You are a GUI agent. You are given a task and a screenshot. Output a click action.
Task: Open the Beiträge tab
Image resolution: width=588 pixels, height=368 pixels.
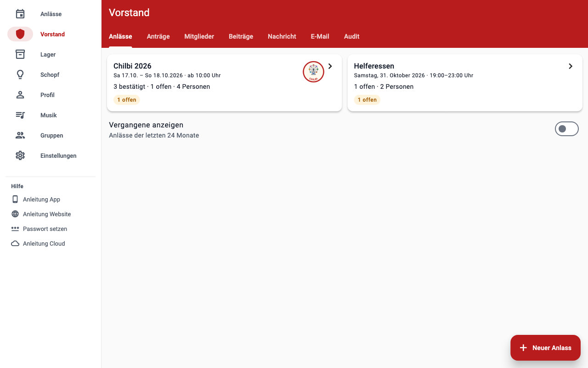(241, 36)
